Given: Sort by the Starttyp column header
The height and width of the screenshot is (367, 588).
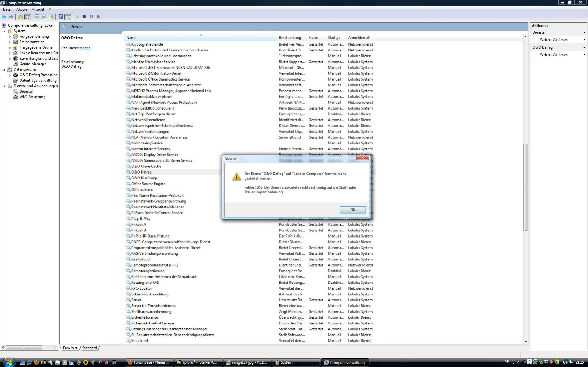Looking at the screenshot, I should coord(336,38).
